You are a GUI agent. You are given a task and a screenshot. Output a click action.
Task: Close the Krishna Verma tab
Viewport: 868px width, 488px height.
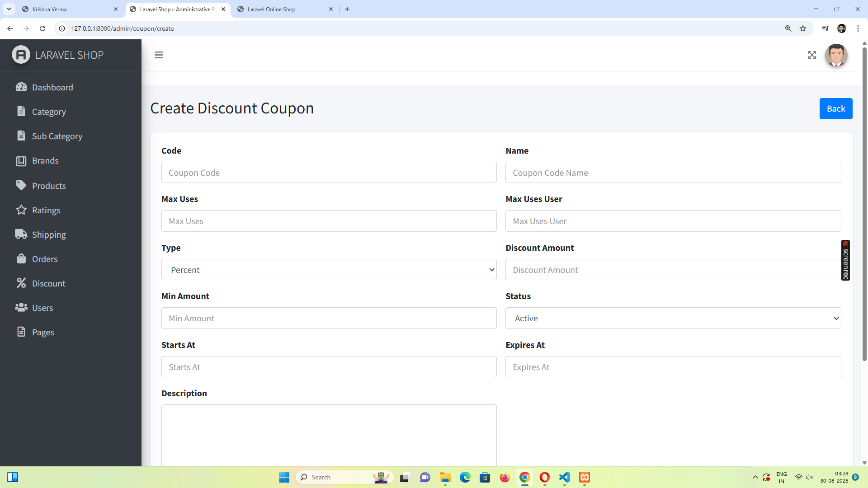tap(116, 9)
